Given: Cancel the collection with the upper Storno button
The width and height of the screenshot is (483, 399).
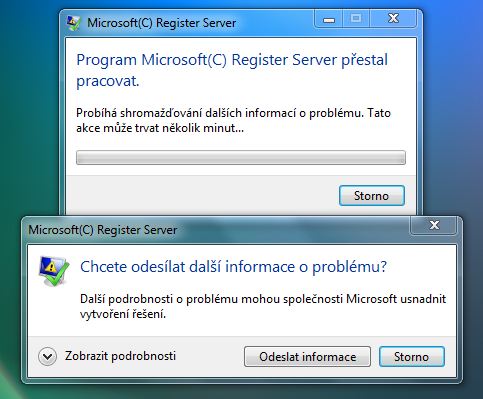Looking at the screenshot, I should pos(372,196).
